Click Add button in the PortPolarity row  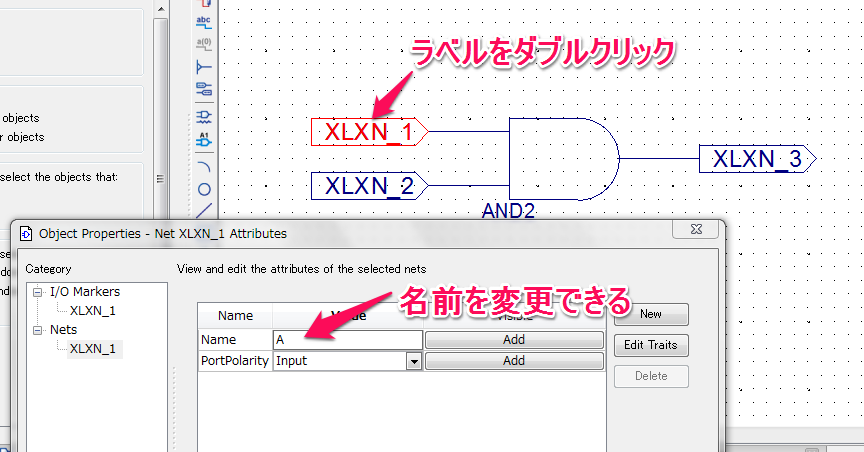pos(514,361)
